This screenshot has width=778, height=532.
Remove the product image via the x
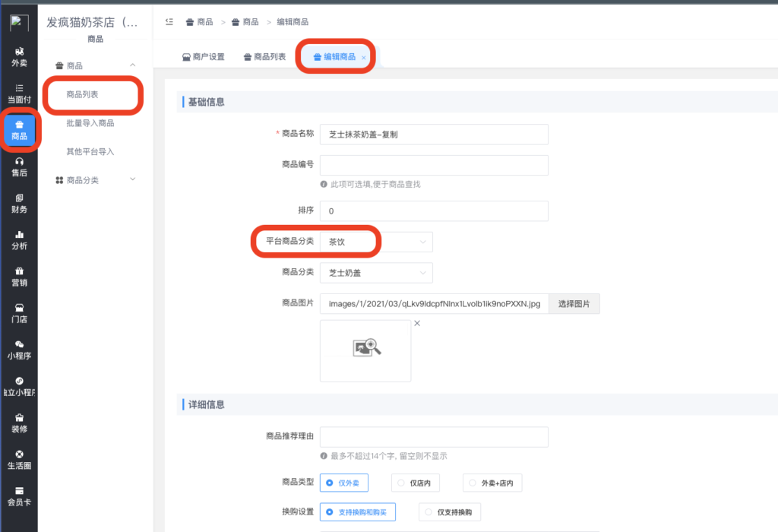(416, 322)
